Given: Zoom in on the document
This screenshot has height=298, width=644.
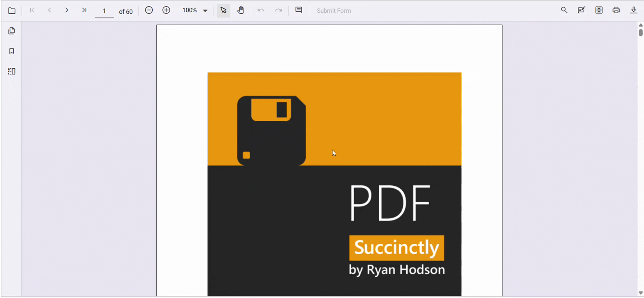Looking at the screenshot, I should (x=166, y=10).
